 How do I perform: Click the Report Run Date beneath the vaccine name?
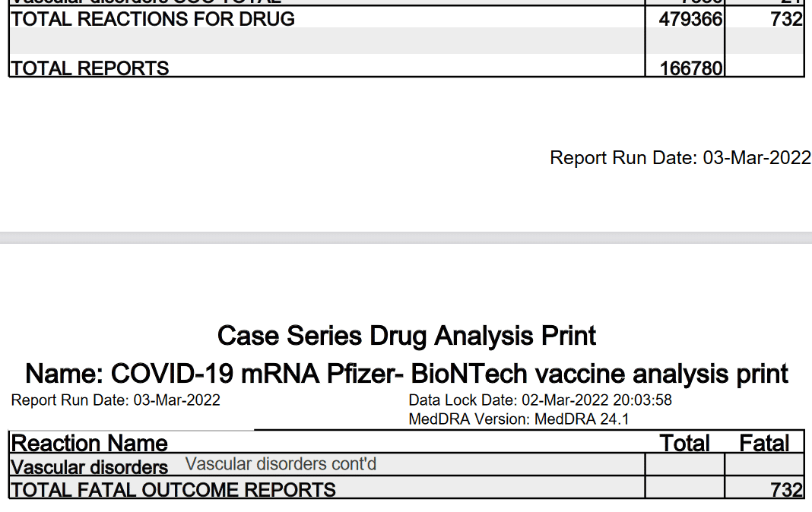(116, 400)
